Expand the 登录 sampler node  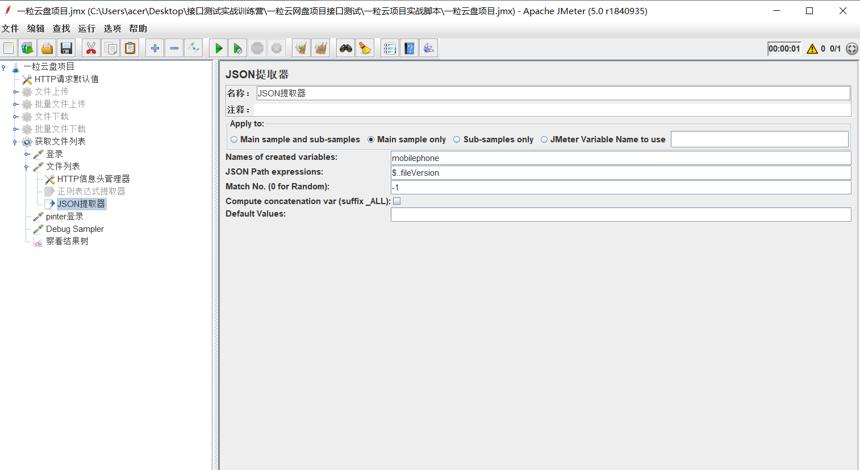pos(26,155)
